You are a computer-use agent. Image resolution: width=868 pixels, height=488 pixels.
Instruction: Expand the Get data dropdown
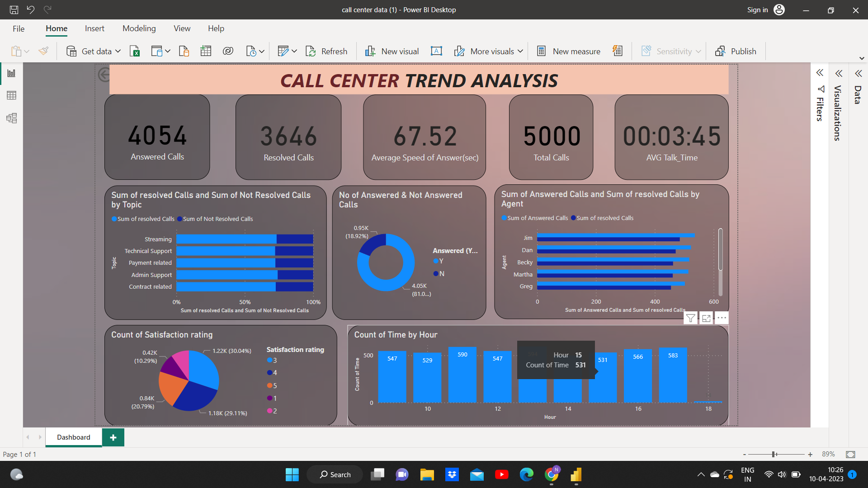click(118, 51)
